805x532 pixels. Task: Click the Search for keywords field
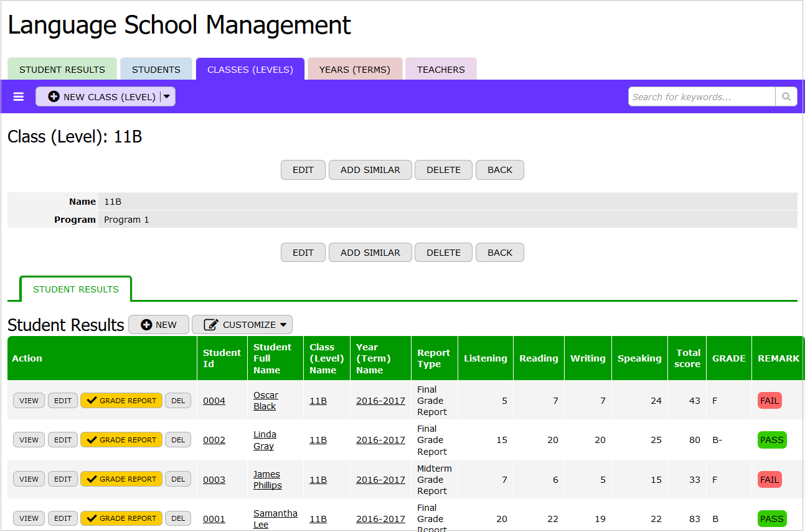tap(702, 96)
